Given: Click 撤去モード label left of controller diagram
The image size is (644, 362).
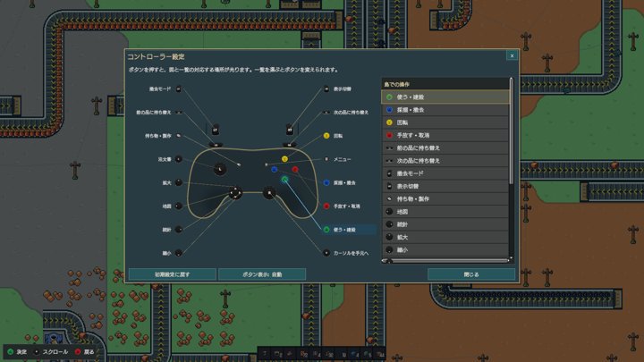Looking at the screenshot, I should [160, 89].
